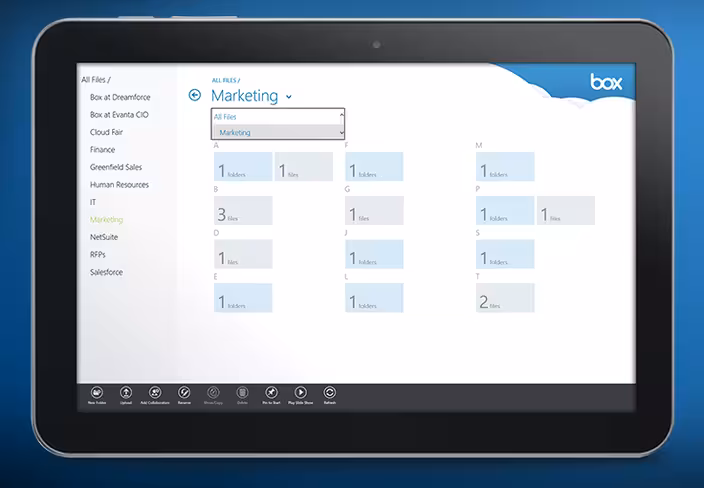This screenshot has width=704, height=488.
Task: Open the Finance folder
Action: coord(102,149)
